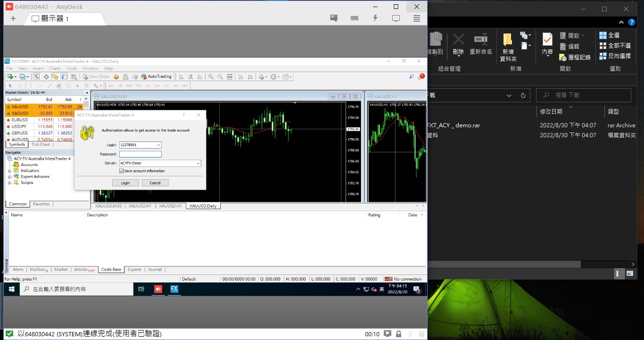
Task: Switch to the Tick Chart tab
Action: click(x=41, y=145)
